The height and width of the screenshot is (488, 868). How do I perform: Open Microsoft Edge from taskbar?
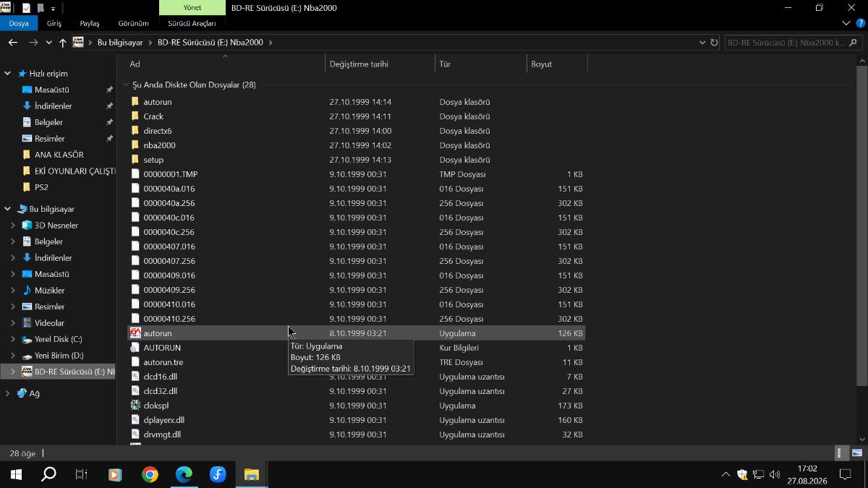click(x=184, y=474)
